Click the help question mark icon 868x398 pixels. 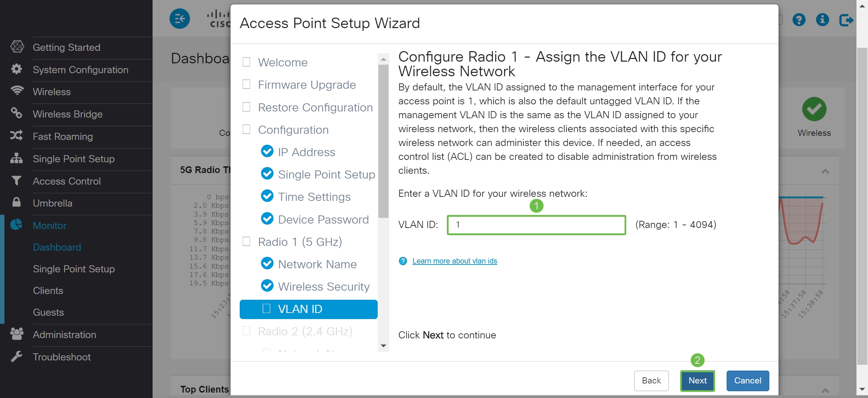(799, 20)
